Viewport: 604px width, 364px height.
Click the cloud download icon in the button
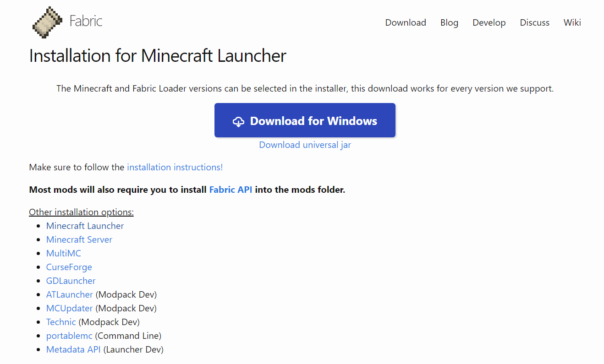(x=238, y=121)
